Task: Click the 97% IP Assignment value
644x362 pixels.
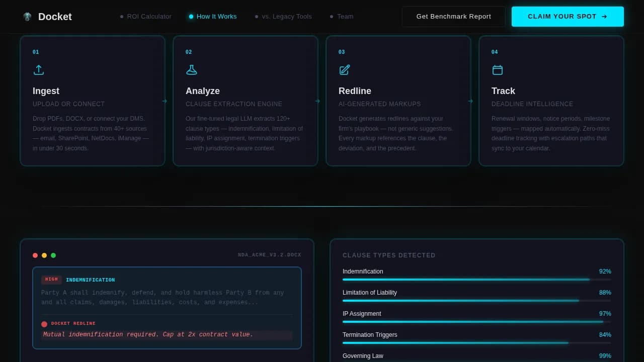Action: pos(605,314)
